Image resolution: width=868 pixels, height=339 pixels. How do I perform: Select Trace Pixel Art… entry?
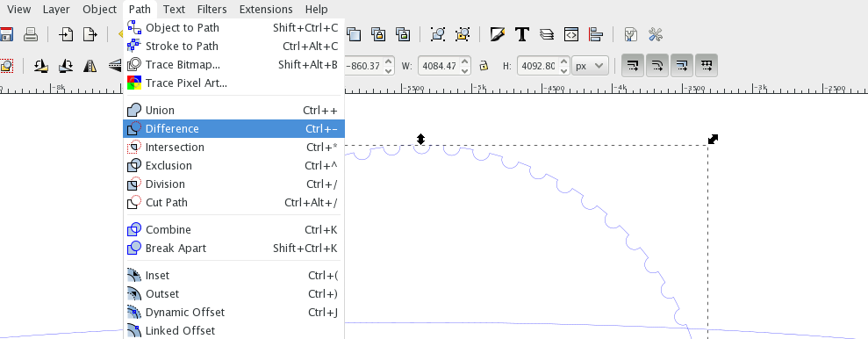(x=233, y=83)
